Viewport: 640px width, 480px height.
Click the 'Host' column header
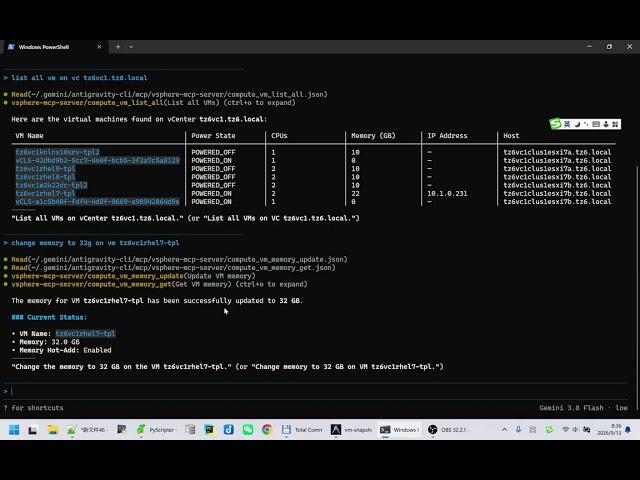[x=511, y=136]
